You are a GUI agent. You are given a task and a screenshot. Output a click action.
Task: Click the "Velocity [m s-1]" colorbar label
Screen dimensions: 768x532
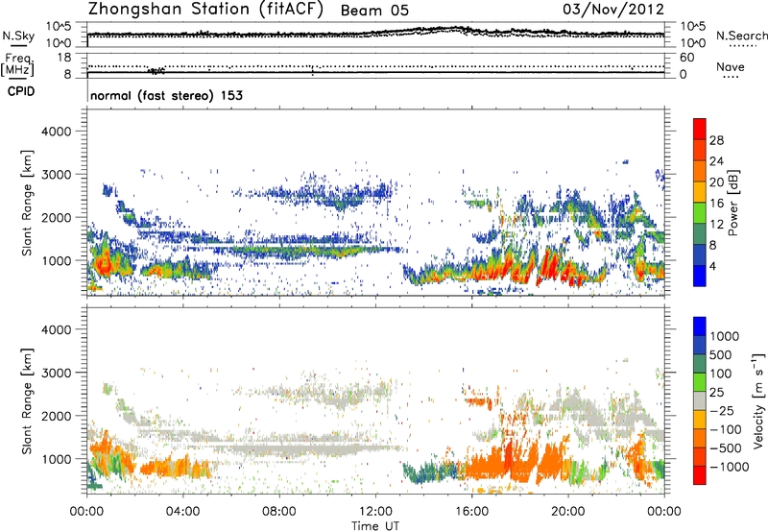(758, 400)
